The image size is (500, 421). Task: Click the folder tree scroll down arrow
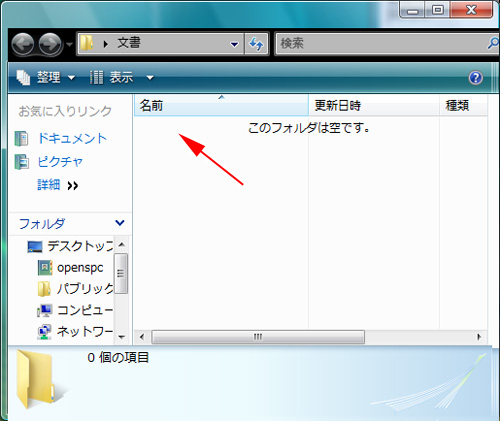[x=121, y=337]
